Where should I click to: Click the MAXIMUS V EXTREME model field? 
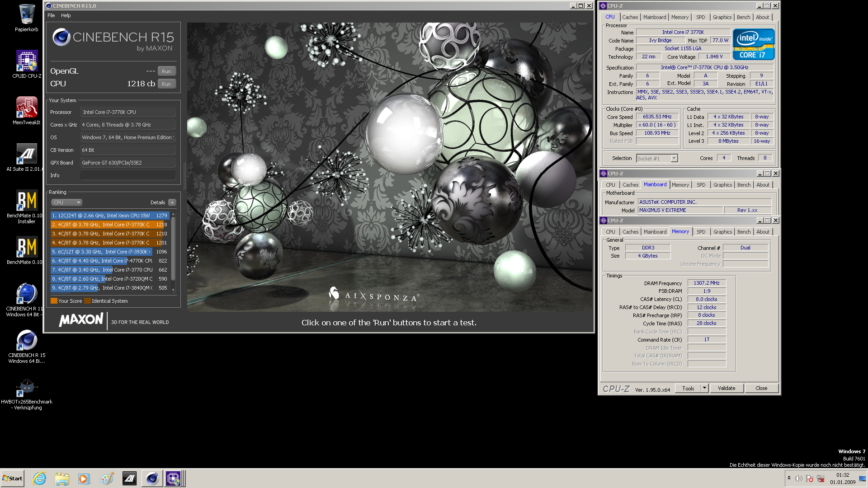(679, 210)
